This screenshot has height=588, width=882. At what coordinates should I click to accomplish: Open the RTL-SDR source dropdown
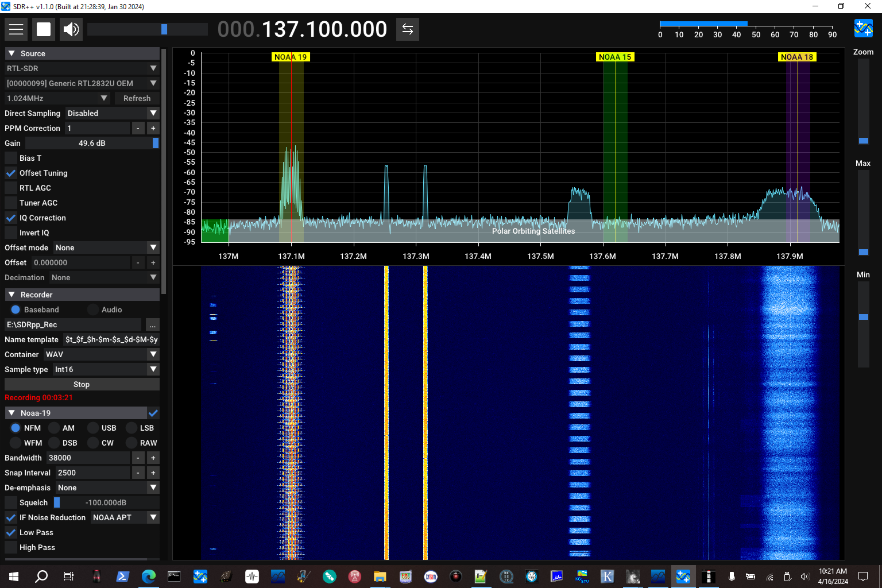pos(82,68)
